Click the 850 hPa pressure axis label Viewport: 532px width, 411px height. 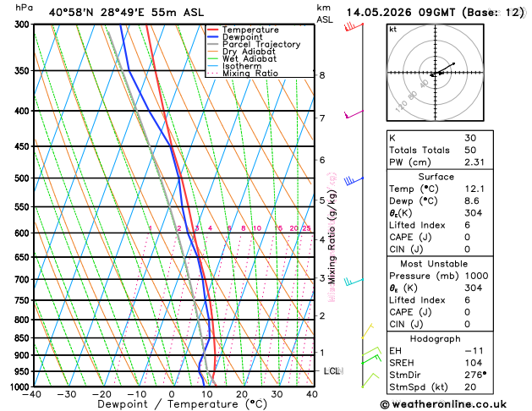pos(24,338)
